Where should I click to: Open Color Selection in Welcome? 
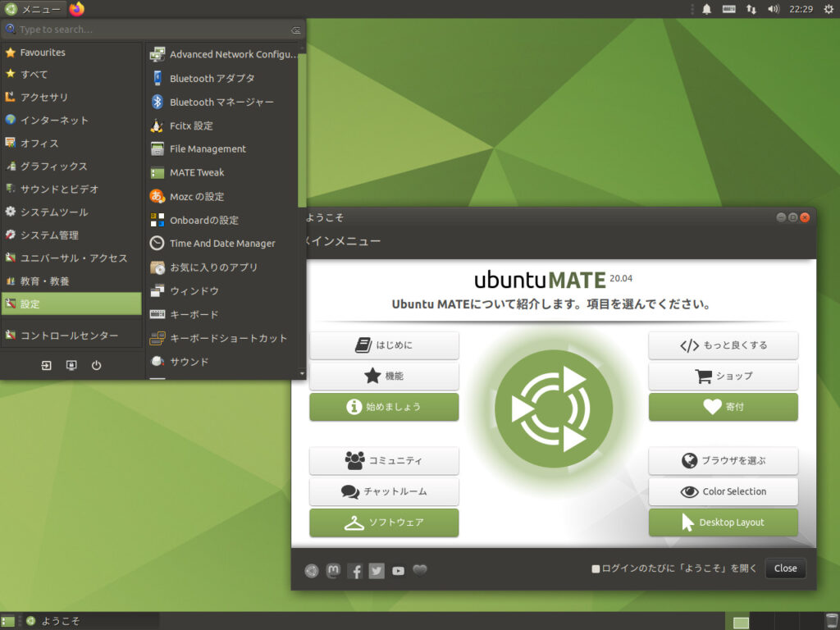tap(723, 491)
